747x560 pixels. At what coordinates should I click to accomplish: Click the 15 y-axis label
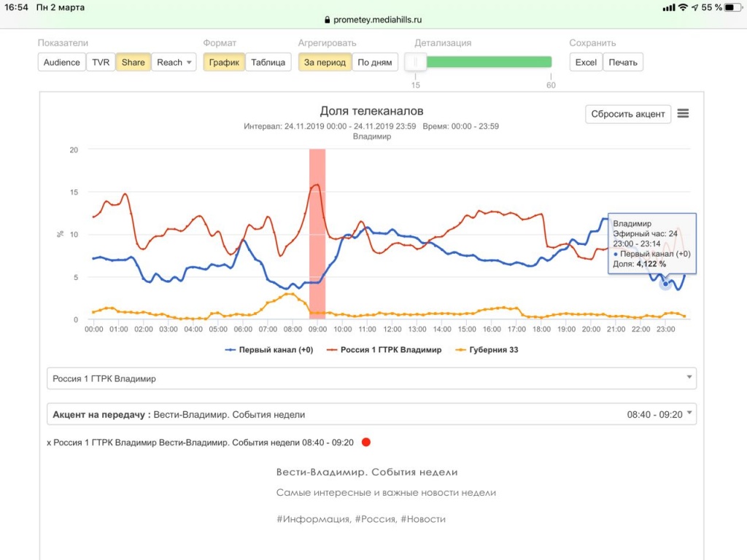click(74, 192)
